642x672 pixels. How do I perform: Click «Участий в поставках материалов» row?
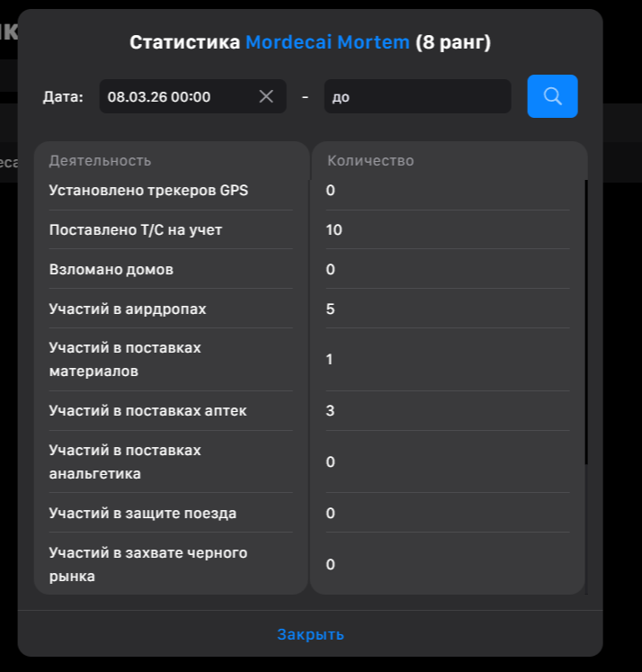[x=125, y=359]
